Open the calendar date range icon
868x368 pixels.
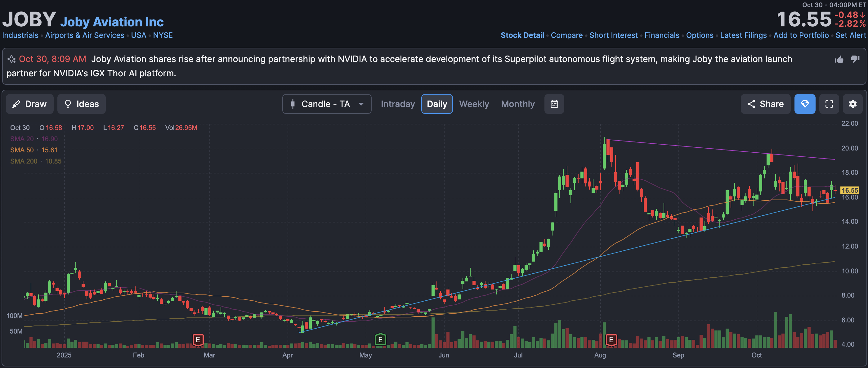554,104
